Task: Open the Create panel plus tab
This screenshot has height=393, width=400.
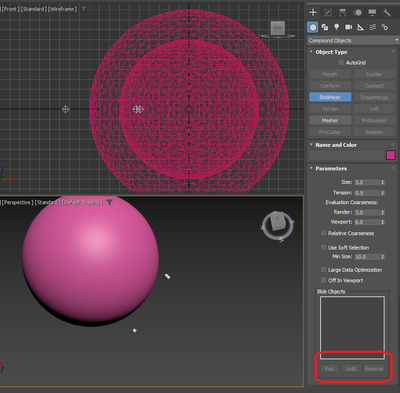Action: (313, 13)
